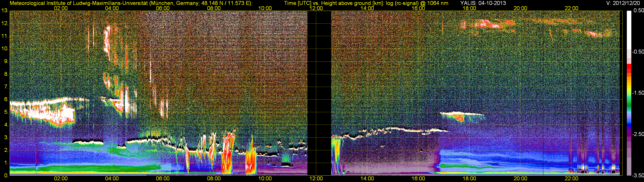Select the 22:00 label on the upper time axis
This screenshot has width=644, height=182.
pyautogui.click(x=571, y=8)
